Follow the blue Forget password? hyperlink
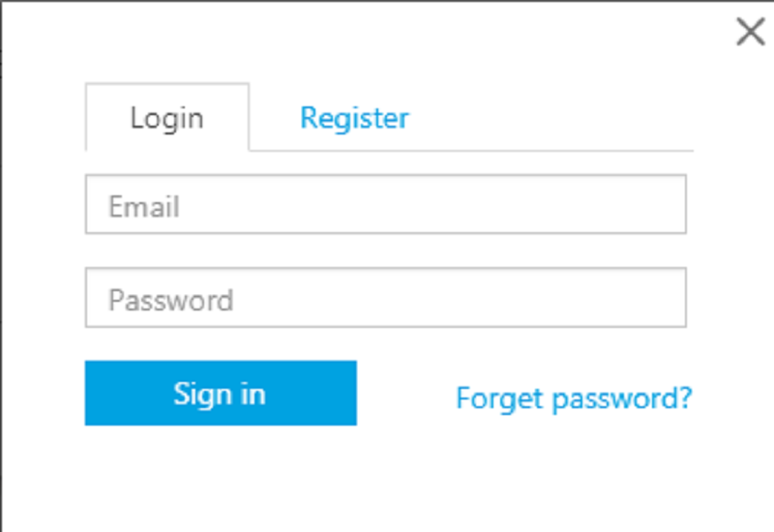 coord(574,399)
